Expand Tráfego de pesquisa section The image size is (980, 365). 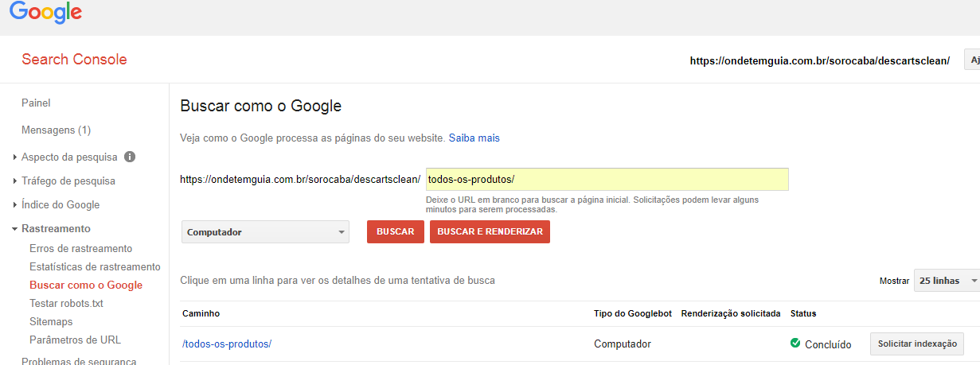(x=68, y=181)
